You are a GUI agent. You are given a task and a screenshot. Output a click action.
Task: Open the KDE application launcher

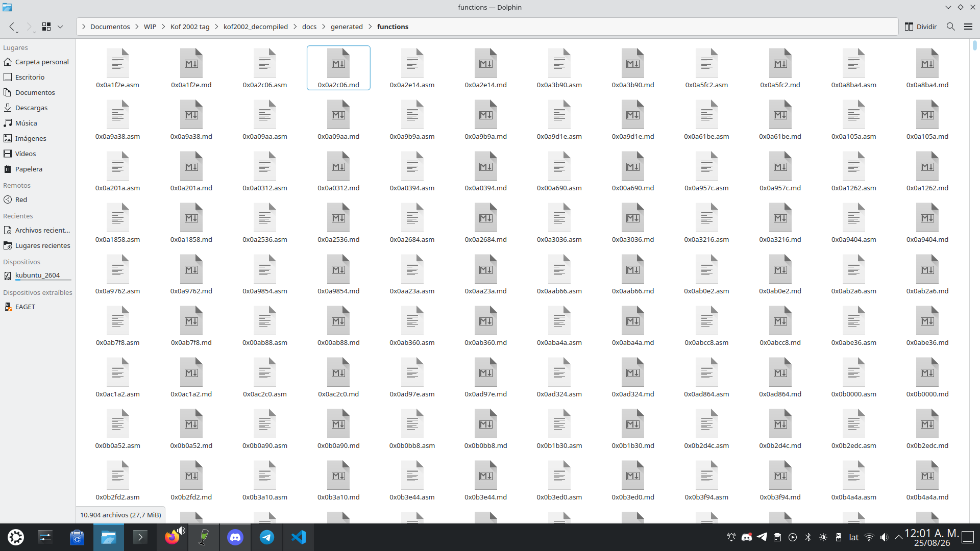[16, 537]
